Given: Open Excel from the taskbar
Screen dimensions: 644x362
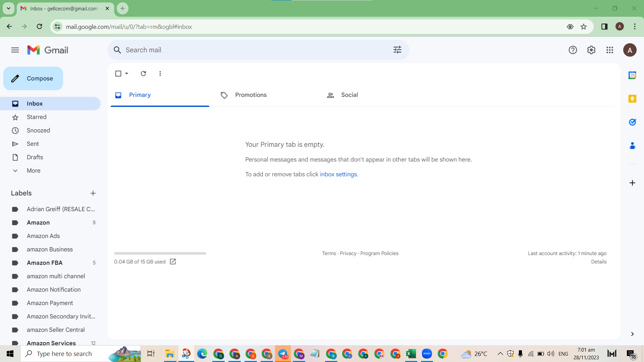Looking at the screenshot, I should (x=411, y=354).
